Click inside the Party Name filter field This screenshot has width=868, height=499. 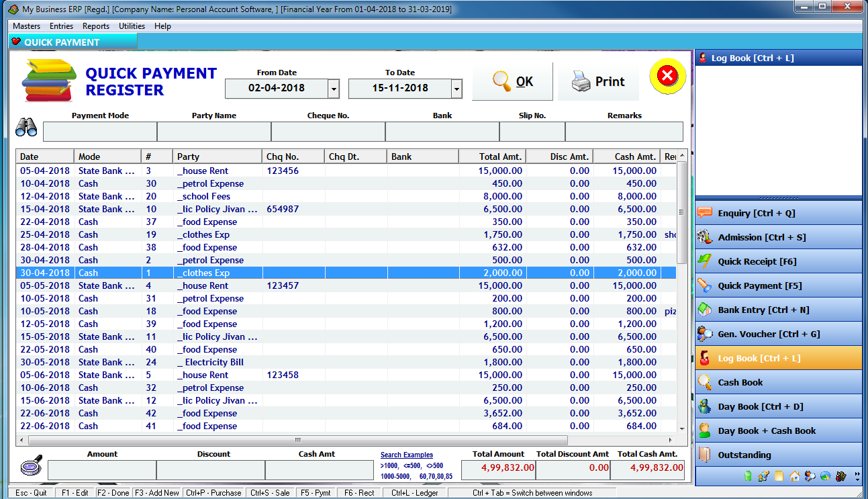(x=213, y=132)
